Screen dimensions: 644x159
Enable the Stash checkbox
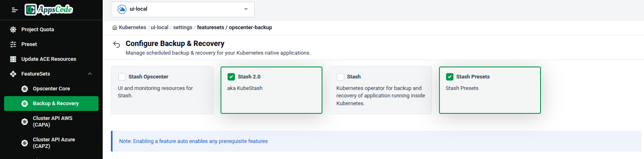340,76
